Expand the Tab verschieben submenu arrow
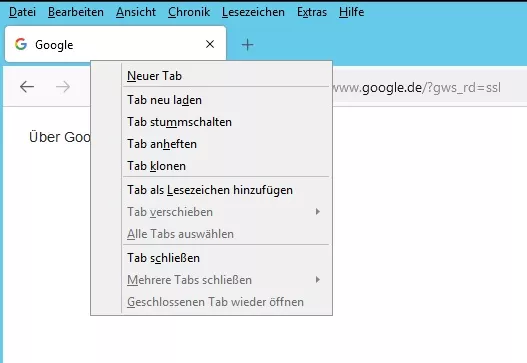 318,211
